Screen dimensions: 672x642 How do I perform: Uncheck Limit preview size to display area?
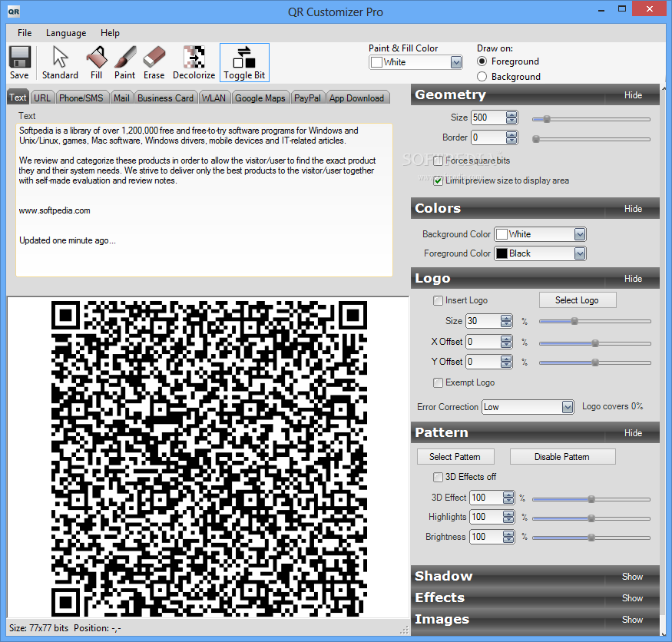pos(438,181)
